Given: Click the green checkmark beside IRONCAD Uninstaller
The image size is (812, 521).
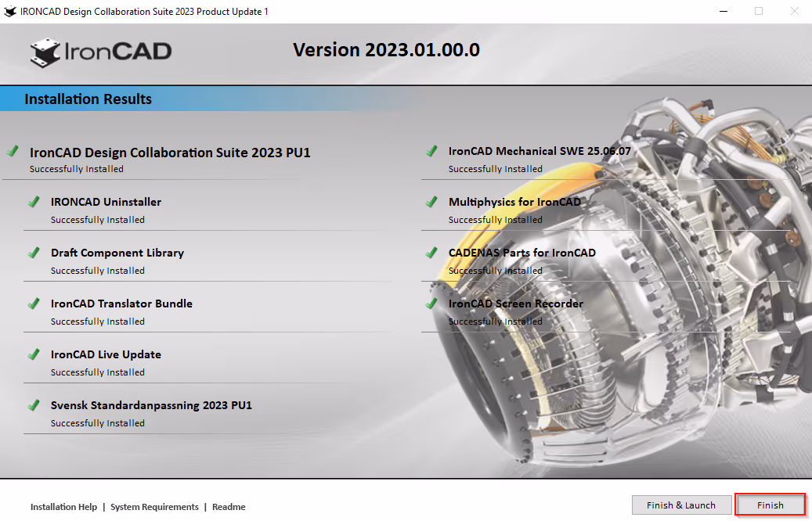Looking at the screenshot, I should coord(34,202).
